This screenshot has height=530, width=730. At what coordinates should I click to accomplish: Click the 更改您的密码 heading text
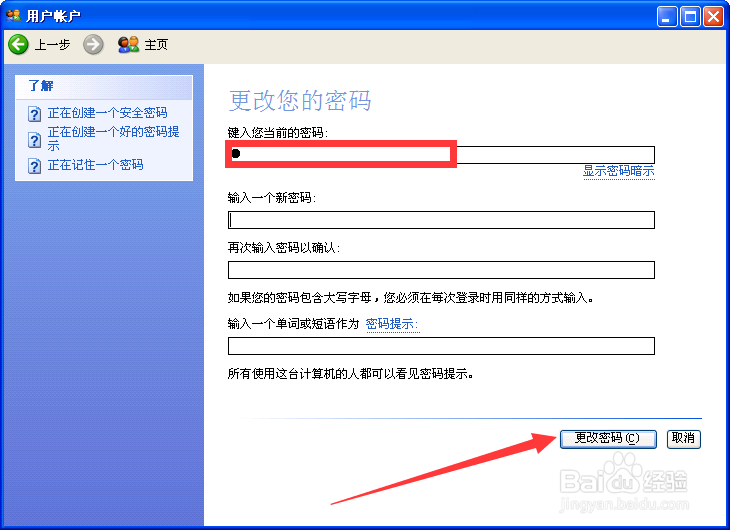coord(300,101)
